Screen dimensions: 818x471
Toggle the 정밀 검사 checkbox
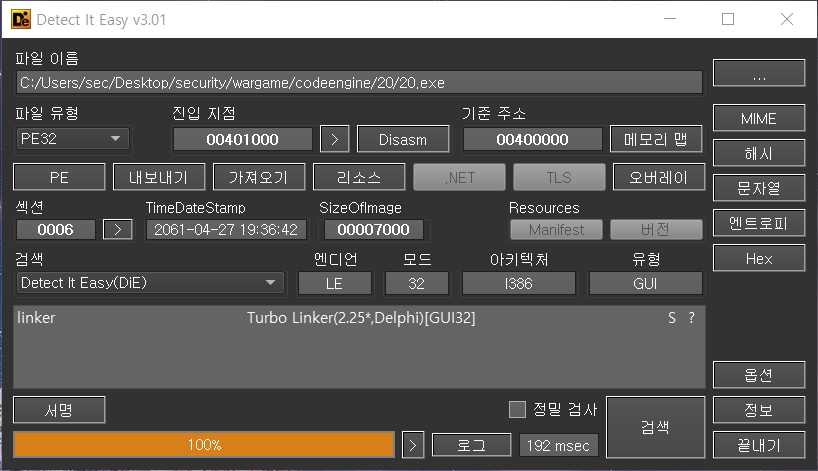[x=517, y=409]
